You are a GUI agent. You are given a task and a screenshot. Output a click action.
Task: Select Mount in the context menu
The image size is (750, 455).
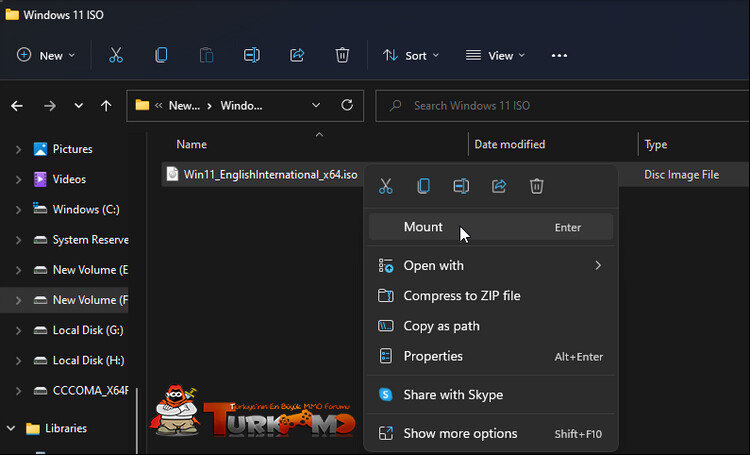[x=491, y=227]
